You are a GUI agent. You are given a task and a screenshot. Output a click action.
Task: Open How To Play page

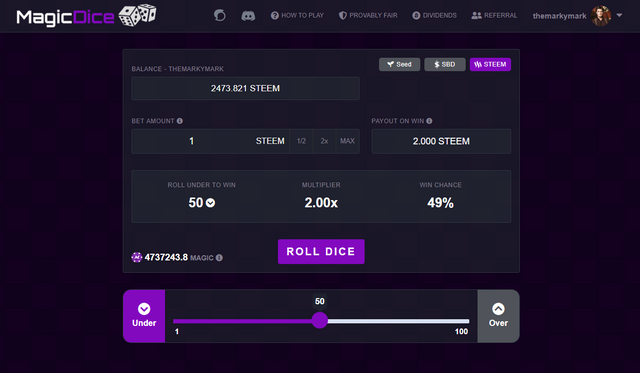click(x=297, y=16)
